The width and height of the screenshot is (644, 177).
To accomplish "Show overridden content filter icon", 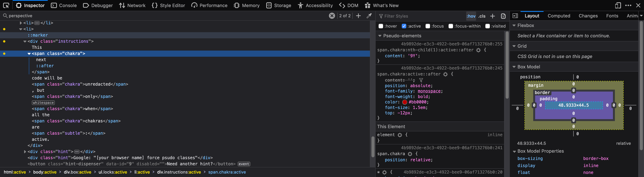I will (x=421, y=80).
